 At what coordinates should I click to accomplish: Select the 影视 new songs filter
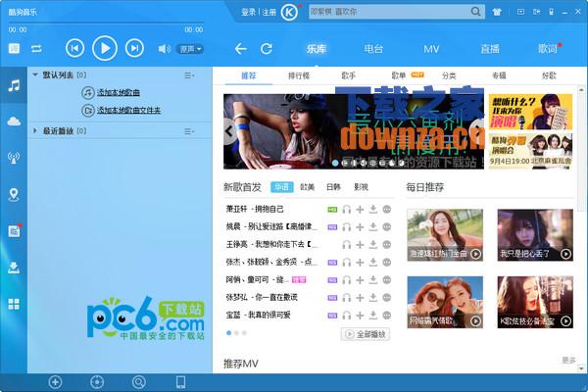click(x=361, y=187)
